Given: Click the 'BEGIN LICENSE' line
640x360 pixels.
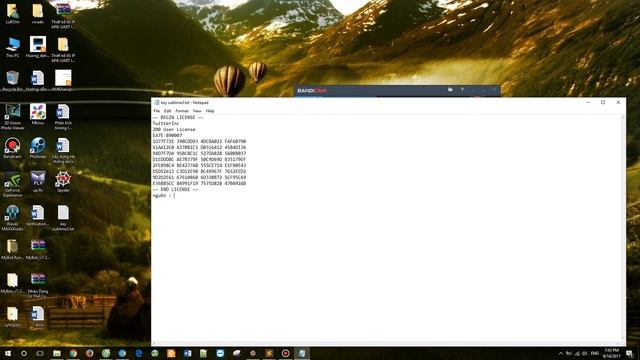Looking at the screenshot, I should 178,118.
